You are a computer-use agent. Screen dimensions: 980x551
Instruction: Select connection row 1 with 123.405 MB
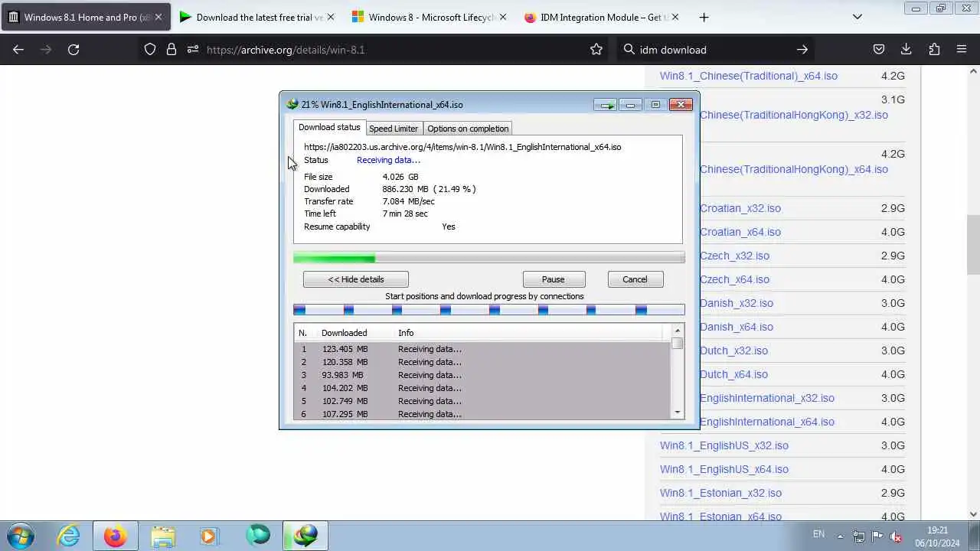tap(482, 349)
